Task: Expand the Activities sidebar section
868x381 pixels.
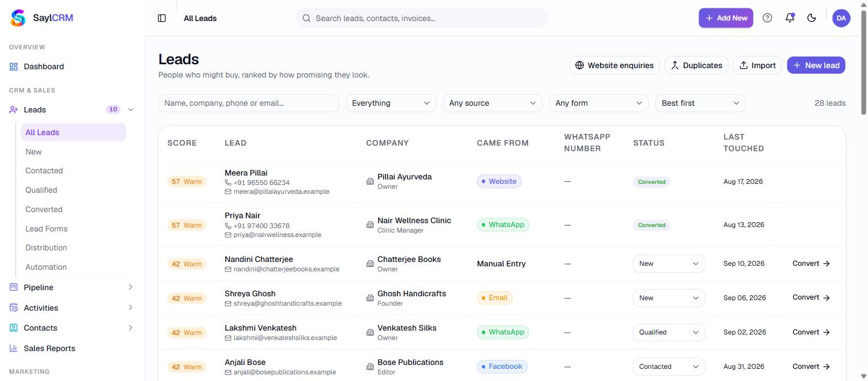Action: tap(131, 307)
